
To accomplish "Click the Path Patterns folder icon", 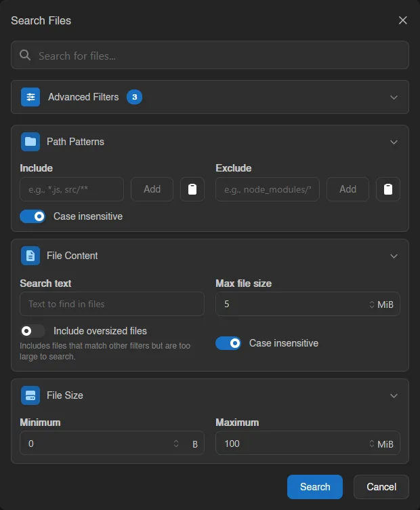I will 30,142.
